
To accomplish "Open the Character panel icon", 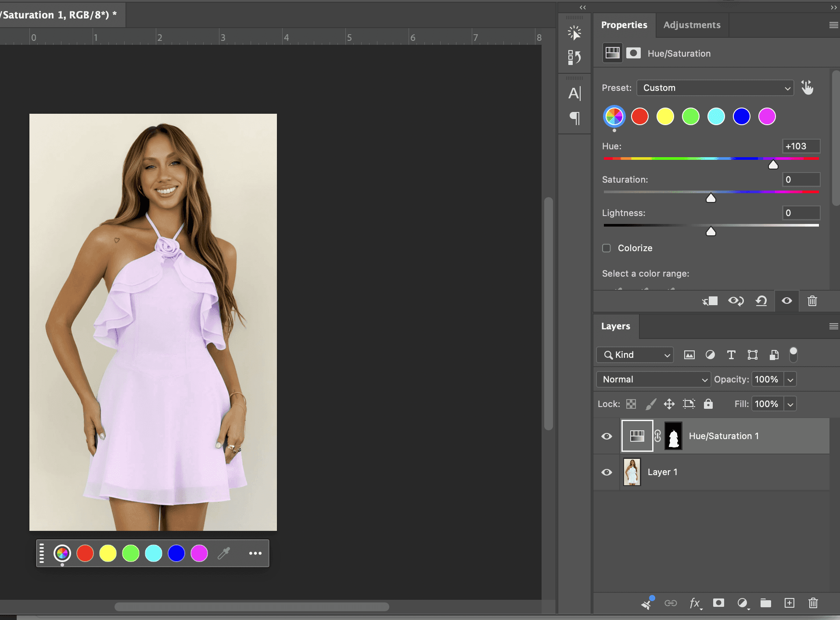I will coord(574,94).
